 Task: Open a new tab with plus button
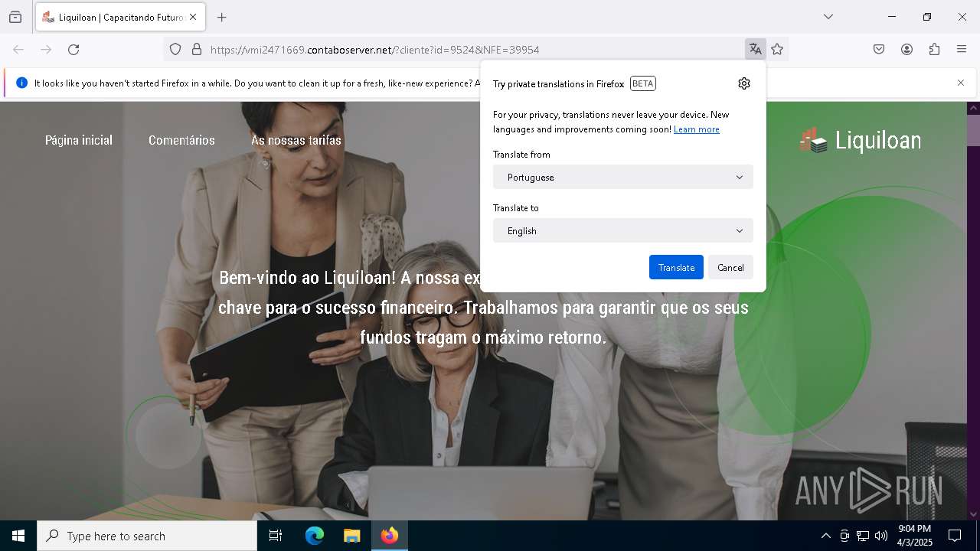222,17
